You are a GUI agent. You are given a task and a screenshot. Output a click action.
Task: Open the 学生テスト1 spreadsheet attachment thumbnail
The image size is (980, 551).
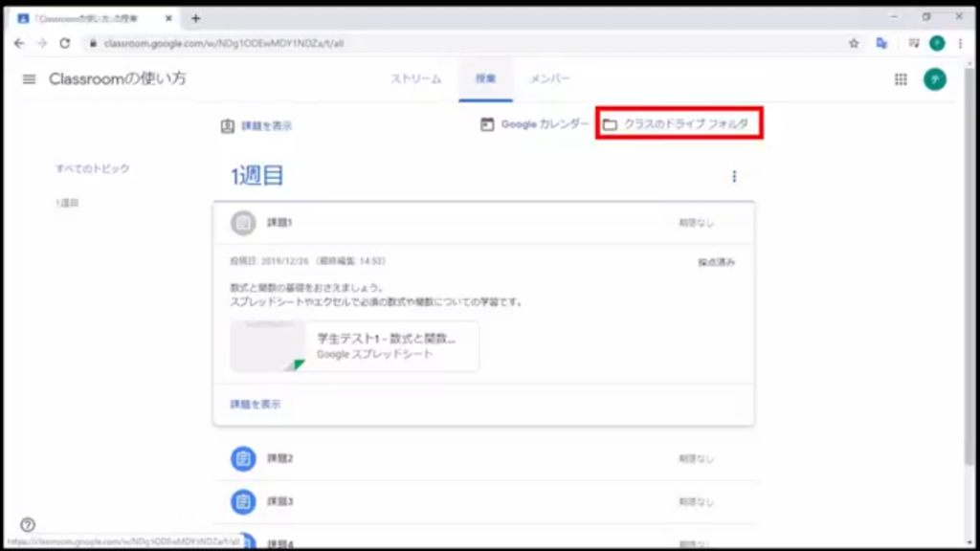tap(268, 346)
